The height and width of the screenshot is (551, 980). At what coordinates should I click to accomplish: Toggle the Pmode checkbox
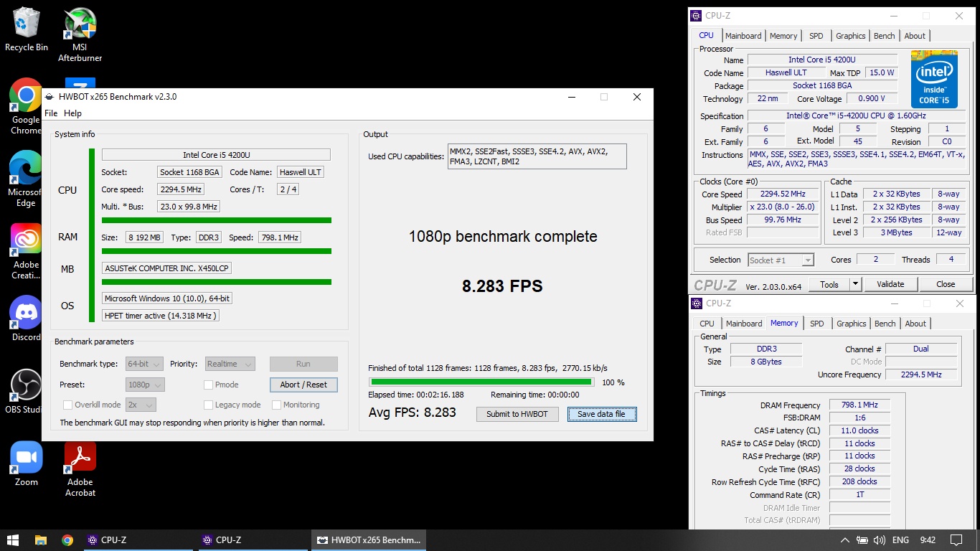click(x=209, y=385)
